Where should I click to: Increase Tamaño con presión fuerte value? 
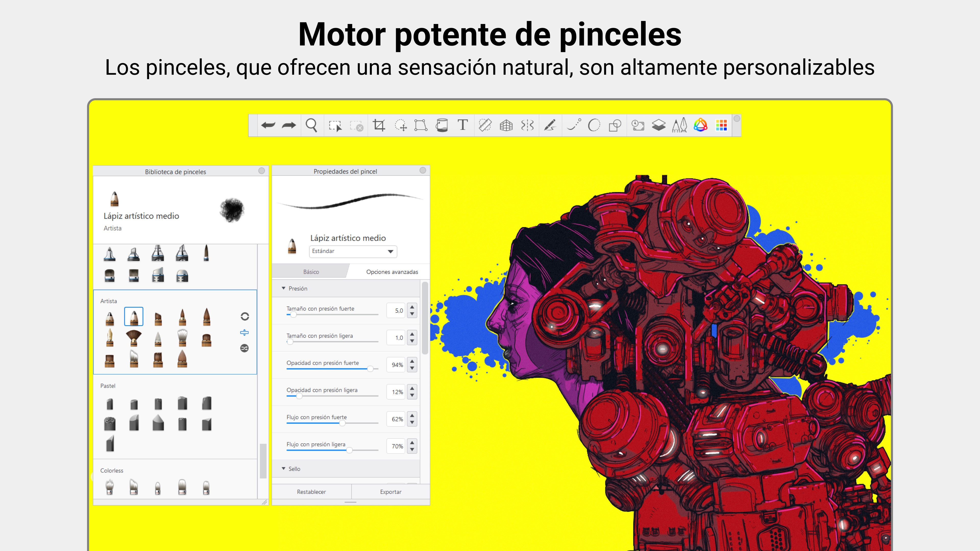click(412, 307)
